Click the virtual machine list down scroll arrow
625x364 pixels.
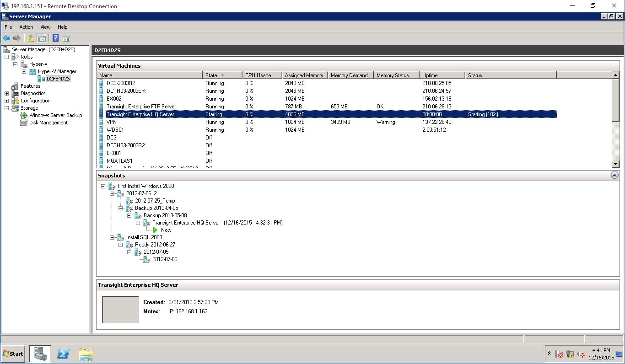(615, 164)
